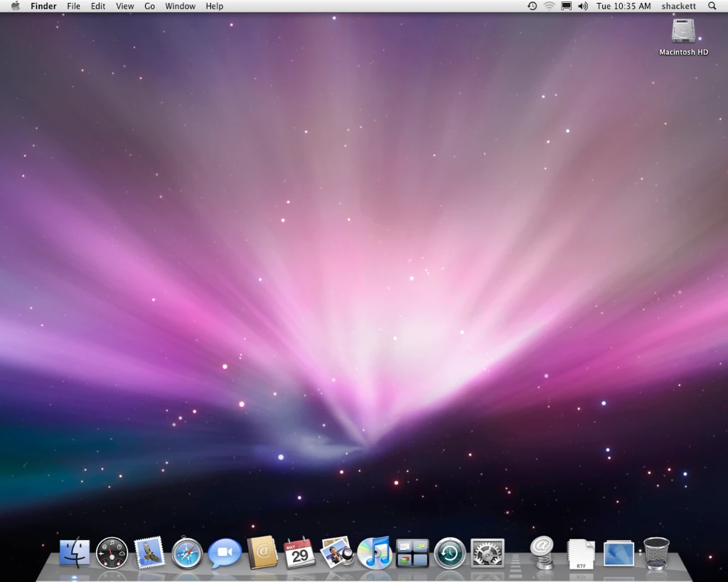
Task: Open the Wi-Fi menu
Action: (549, 6)
